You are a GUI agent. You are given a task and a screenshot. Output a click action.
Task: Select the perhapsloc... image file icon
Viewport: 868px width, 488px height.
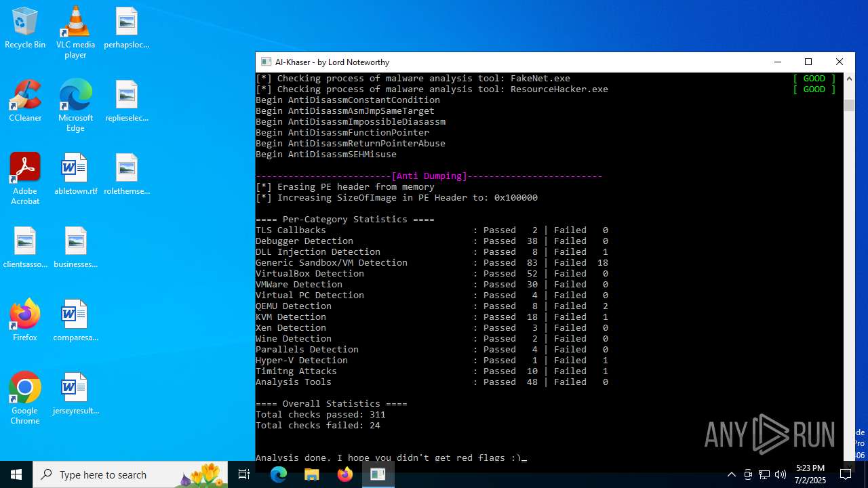tap(126, 28)
